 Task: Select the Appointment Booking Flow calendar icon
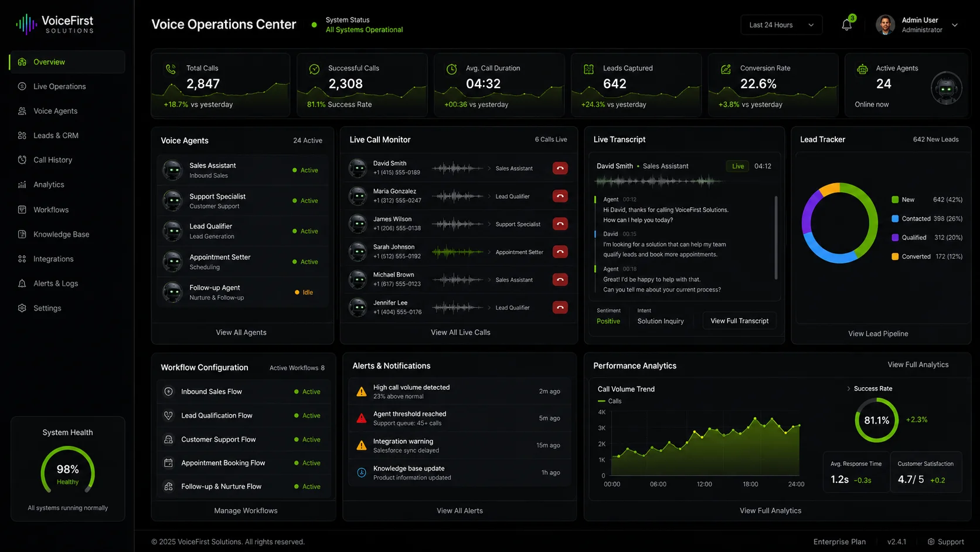click(x=168, y=463)
